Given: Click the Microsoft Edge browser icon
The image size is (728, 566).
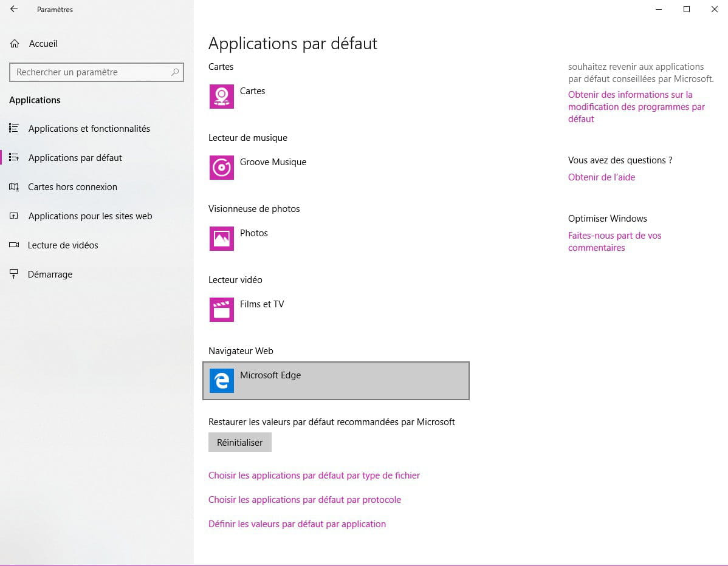Looking at the screenshot, I should tap(221, 380).
